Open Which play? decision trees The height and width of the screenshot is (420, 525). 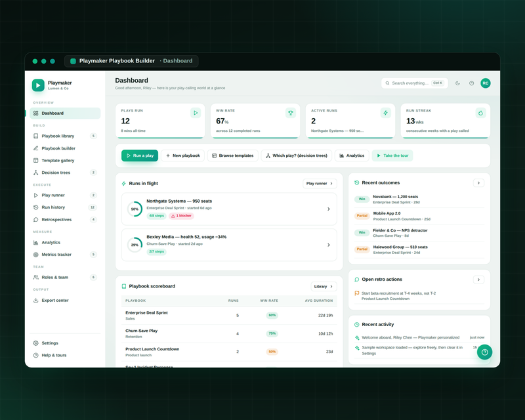(x=297, y=156)
